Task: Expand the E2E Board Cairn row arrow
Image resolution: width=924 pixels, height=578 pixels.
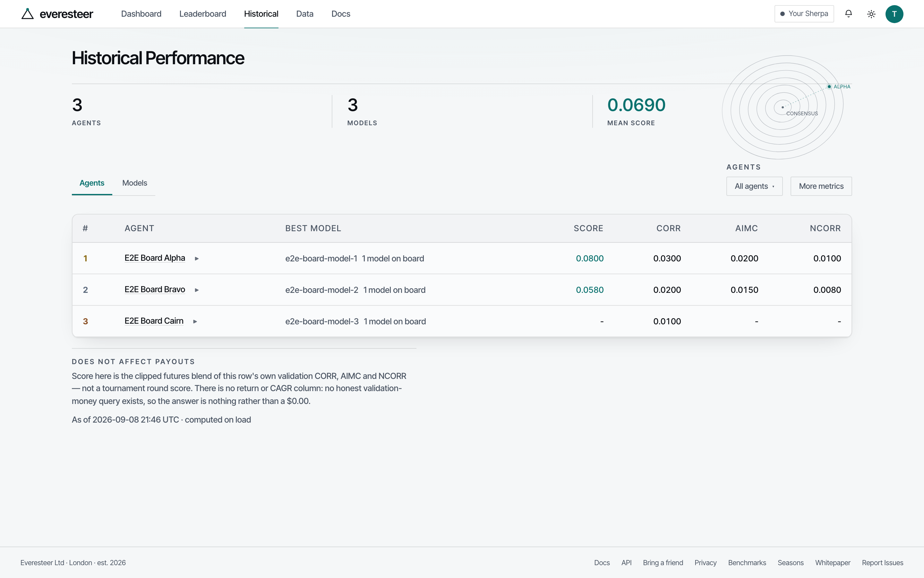Action: tap(195, 321)
